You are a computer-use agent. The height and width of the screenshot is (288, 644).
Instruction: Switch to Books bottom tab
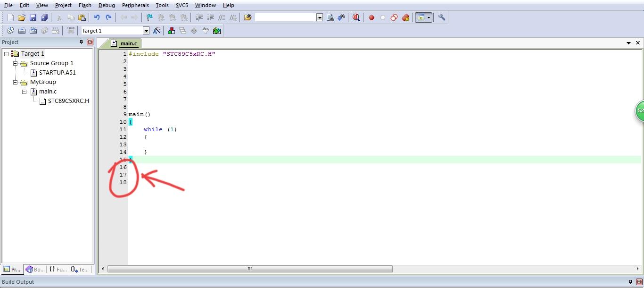[x=35, y=270]
